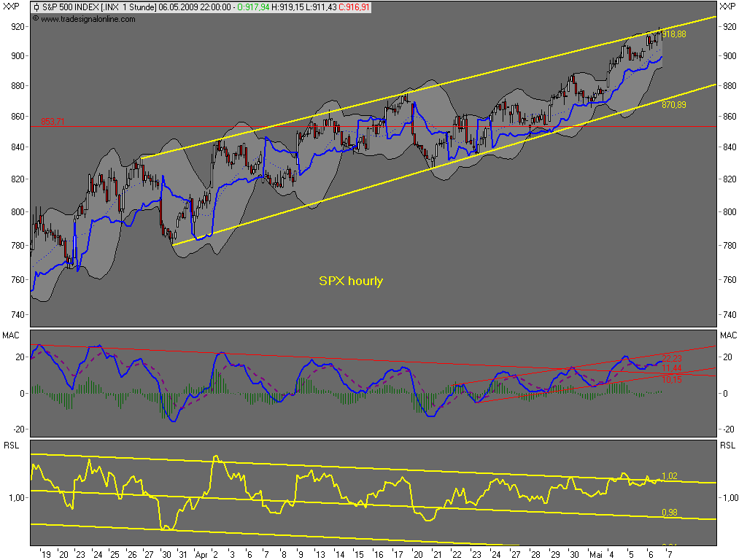Click the 918,88 upper channel value label
This screenshot has height=560, width=747.
(674, 34)
